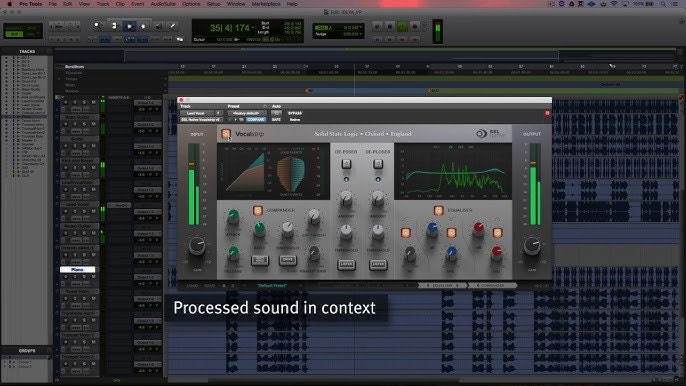Toggle the De-Ploser enable switch
This screenshot has width=686, height=386.
coord(378,164)
